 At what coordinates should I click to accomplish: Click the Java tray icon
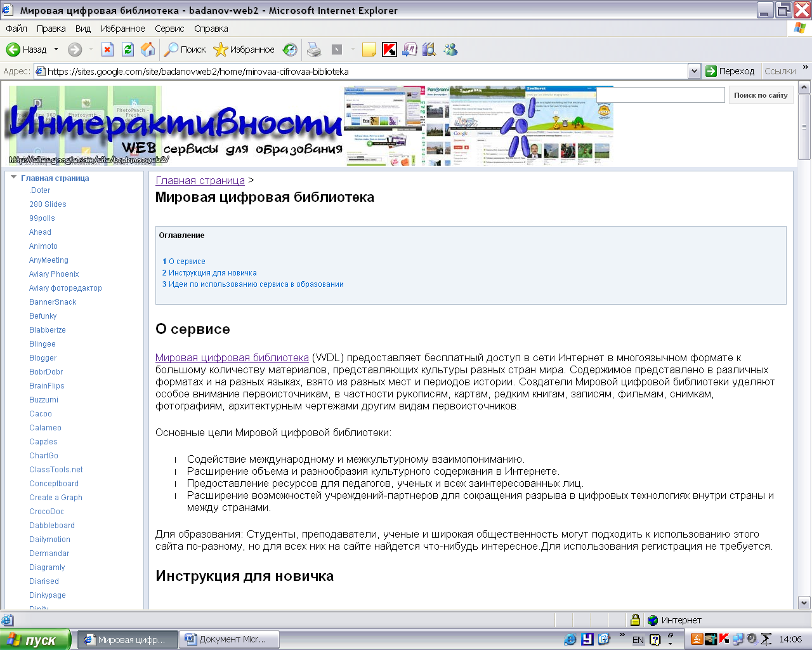697,639
